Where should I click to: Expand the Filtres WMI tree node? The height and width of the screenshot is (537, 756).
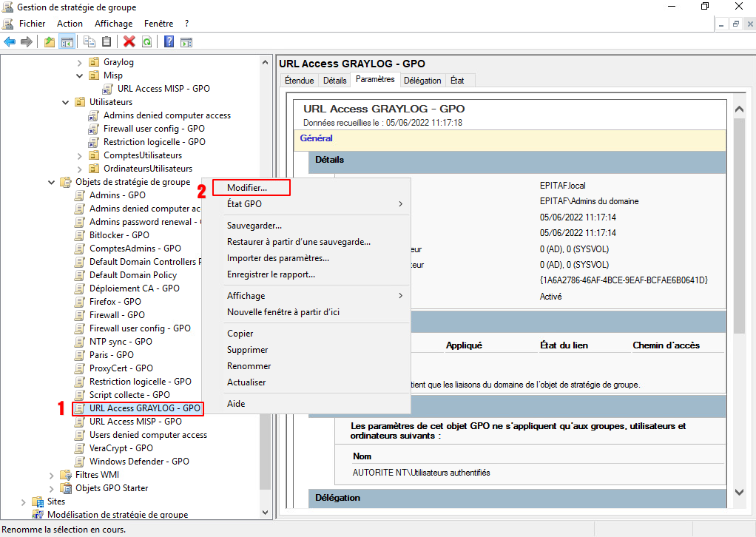(x=52, y=475)
